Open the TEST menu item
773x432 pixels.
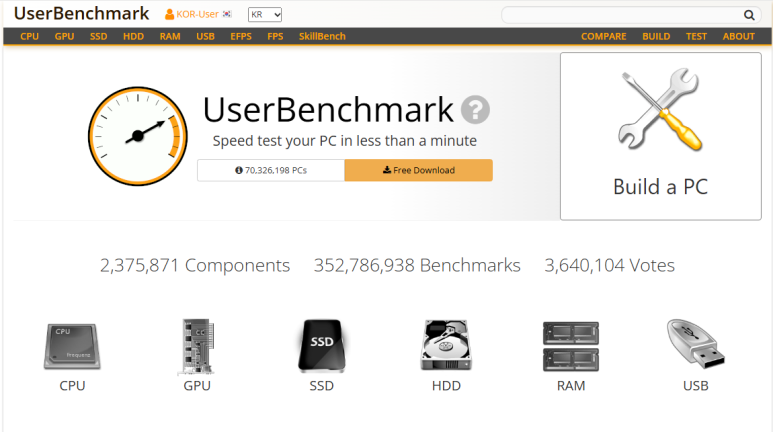[x=696, y=36]
